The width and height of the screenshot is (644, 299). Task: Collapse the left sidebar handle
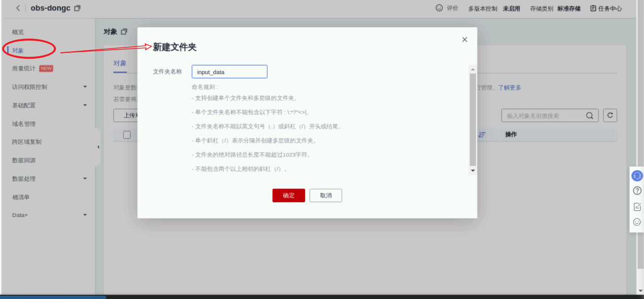click(98, 147)
